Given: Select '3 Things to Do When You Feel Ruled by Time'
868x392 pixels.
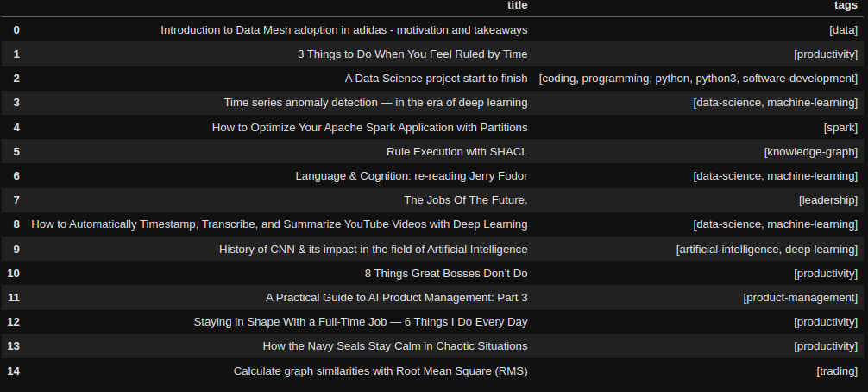Looking at the screenshot, I should click(412, 54).
